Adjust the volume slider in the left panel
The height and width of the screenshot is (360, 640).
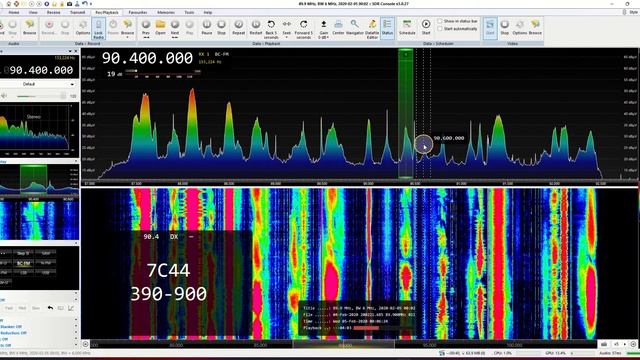(40, 96)
